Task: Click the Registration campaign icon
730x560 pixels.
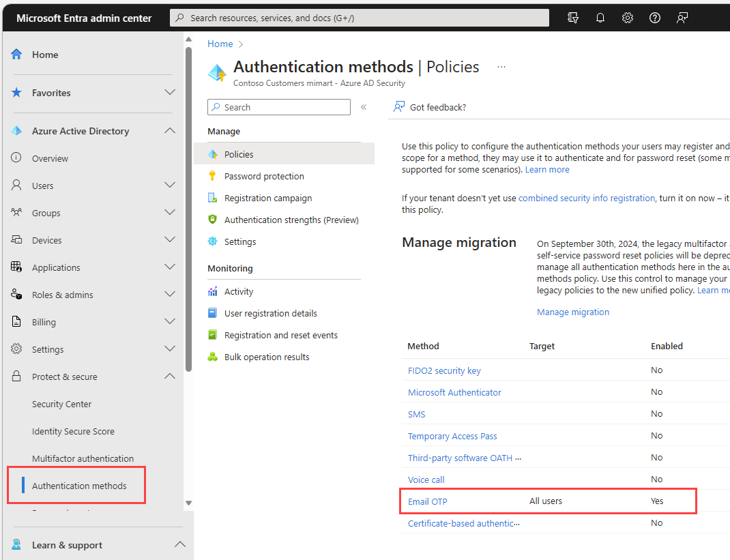Action: pos(212,198)
